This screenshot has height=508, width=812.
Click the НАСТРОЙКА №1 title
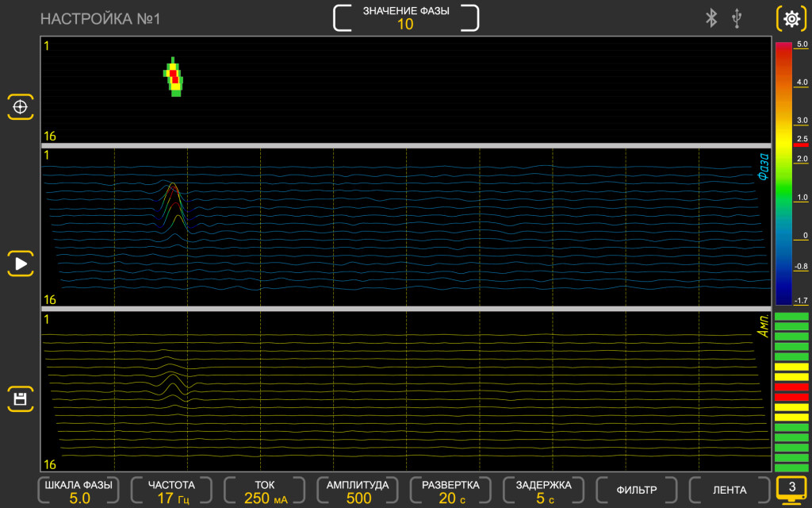click(100, 19)
